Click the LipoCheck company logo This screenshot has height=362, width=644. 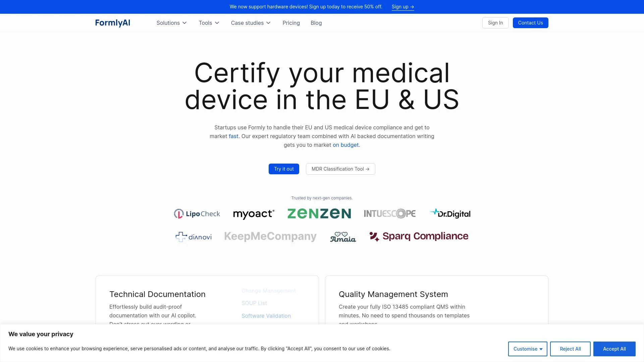pos(197,214)
